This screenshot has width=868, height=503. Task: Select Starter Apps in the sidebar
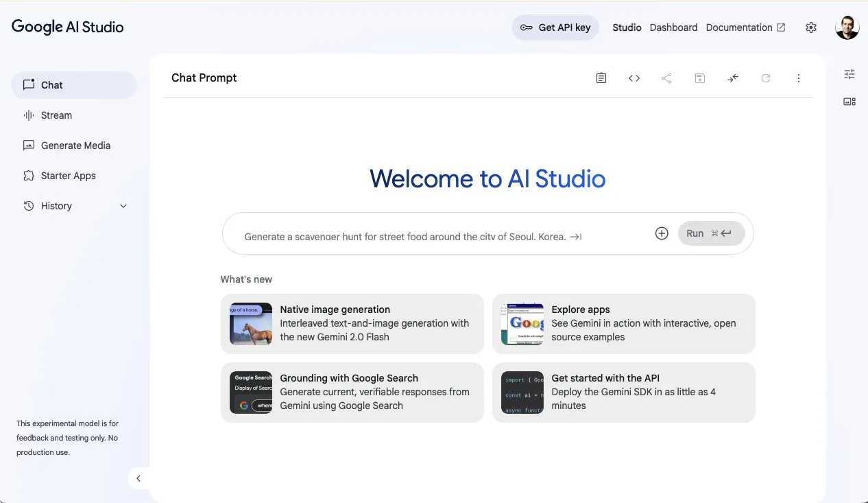pyautogui.click(x=74, y=176)
